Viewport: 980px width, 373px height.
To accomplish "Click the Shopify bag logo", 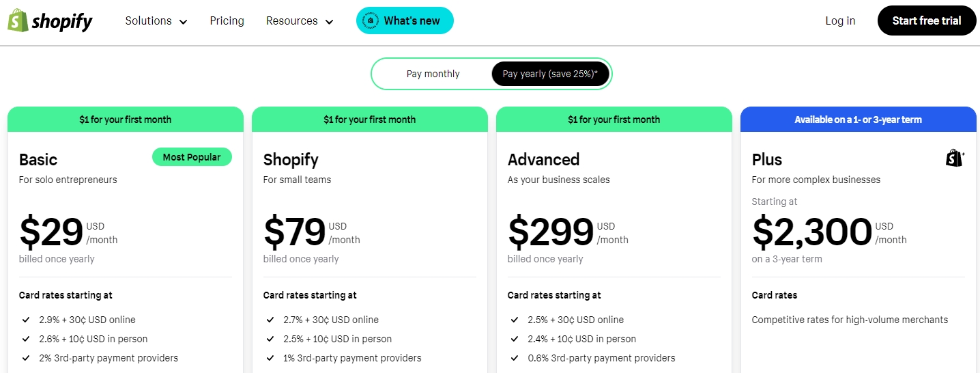I will click(18, 20).
